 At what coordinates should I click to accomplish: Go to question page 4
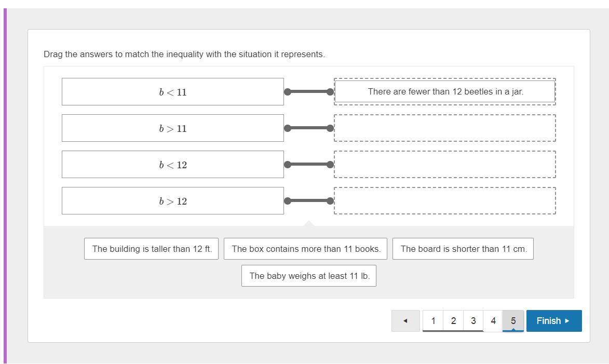click(493, 321)
